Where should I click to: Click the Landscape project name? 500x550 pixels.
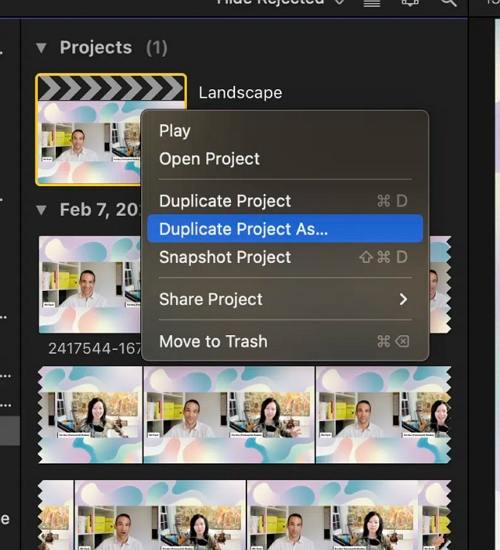click(240, 93)
